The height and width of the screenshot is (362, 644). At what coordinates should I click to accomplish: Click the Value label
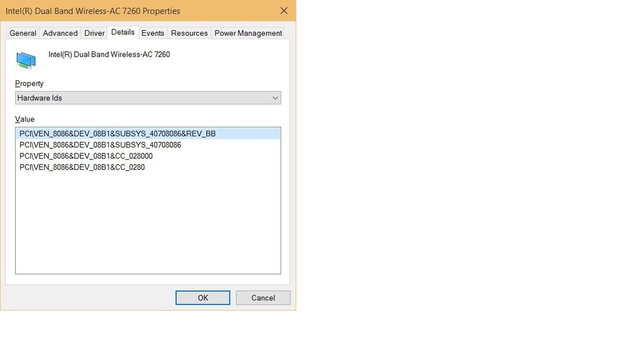[x=25, y=119]
